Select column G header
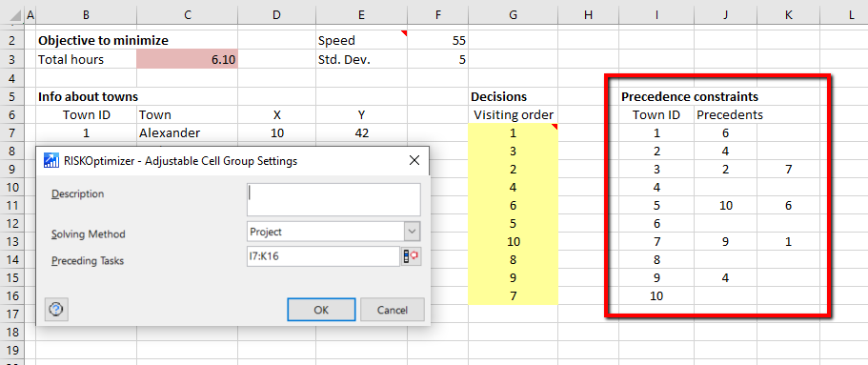 point(513,16)
